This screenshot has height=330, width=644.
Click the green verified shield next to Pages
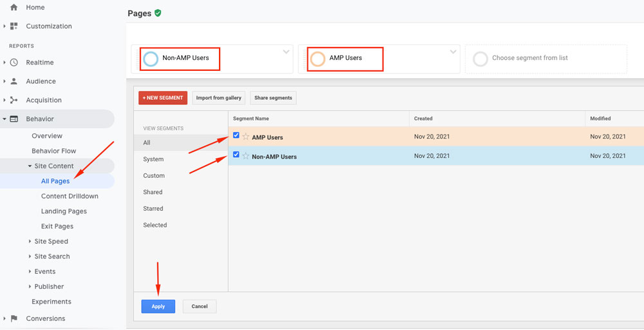[158, 13]
